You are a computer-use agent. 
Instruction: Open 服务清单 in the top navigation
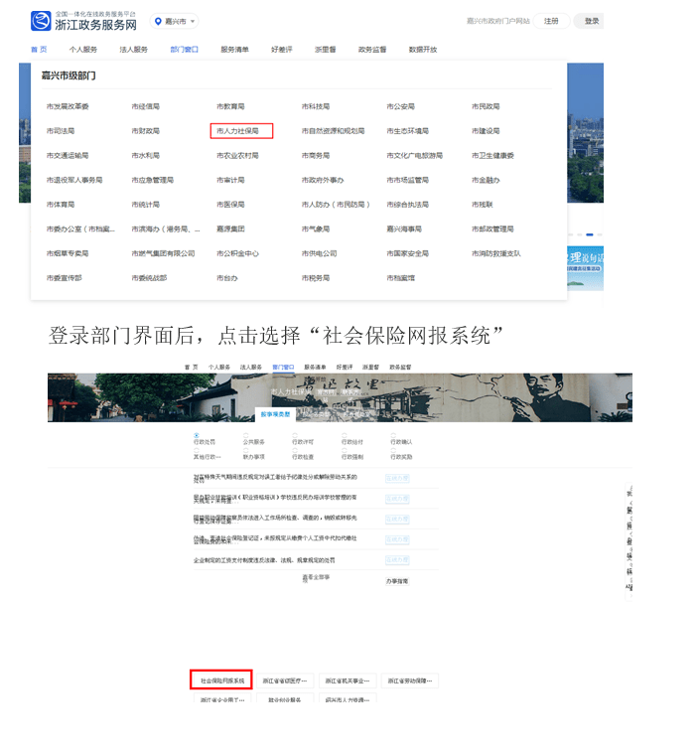[234, 49]
